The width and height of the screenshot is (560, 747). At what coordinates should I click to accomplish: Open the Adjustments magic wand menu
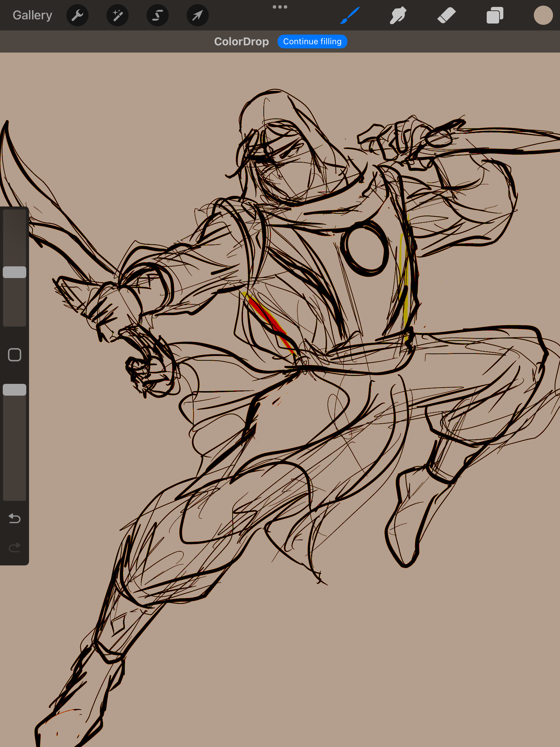coord(118,15)
